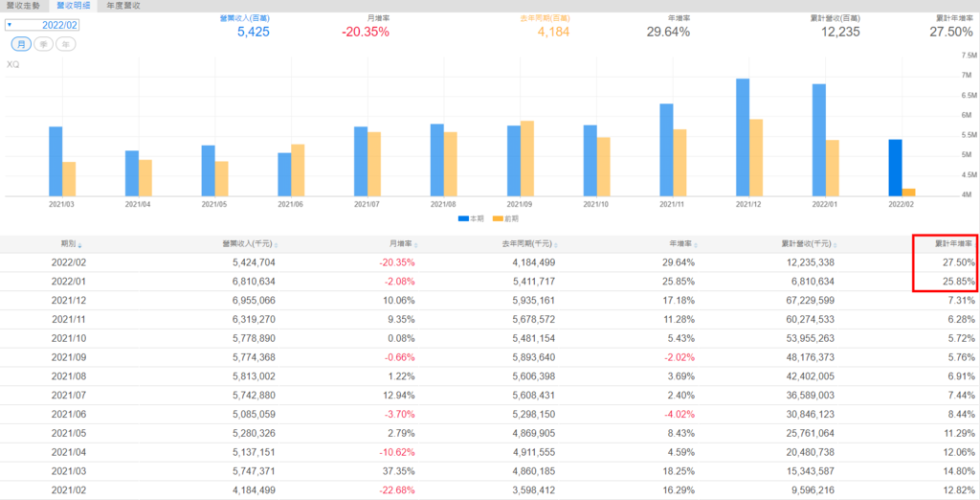Click sort arrows beside 去年同期(千元) header
Screen dimensions: 980x500
pos(556,244)
